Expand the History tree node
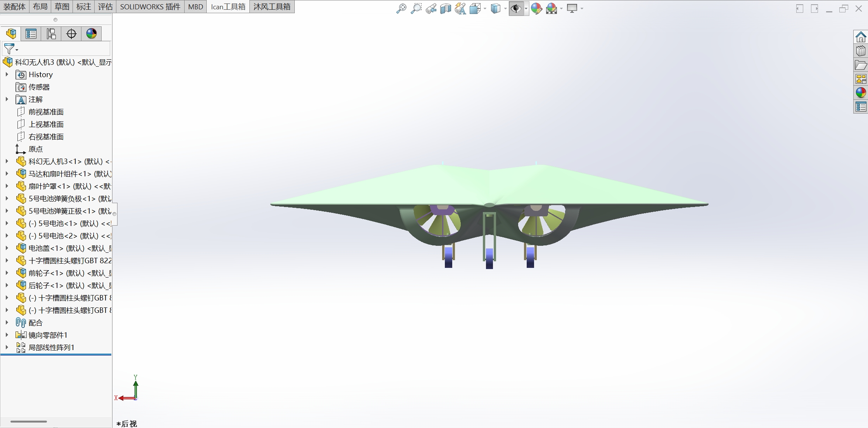868x428 pixels. click(x=7, y=74)
